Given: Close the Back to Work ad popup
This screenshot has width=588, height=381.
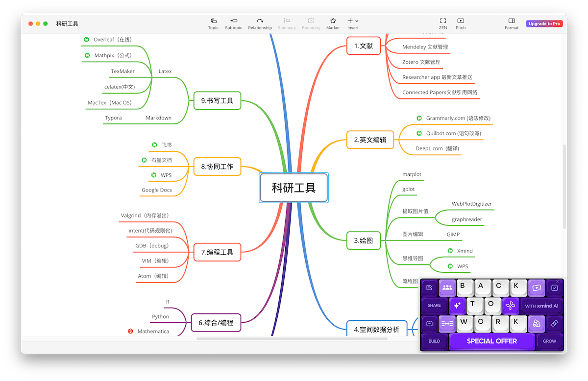Looking at the screenshot, I should click(x=557, y=281).
